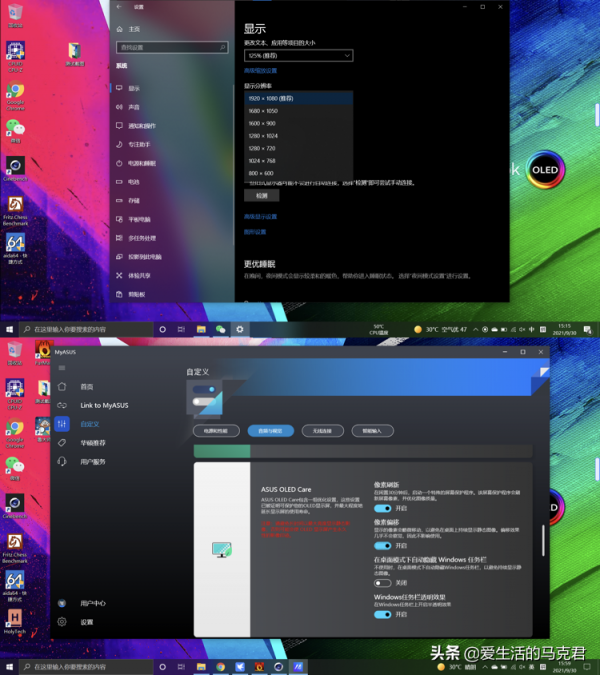This screenshot has height=675, width=600.
Task: Select 华硕推荐 in MyASUS sidebar
Action: (x=92, y=442)
